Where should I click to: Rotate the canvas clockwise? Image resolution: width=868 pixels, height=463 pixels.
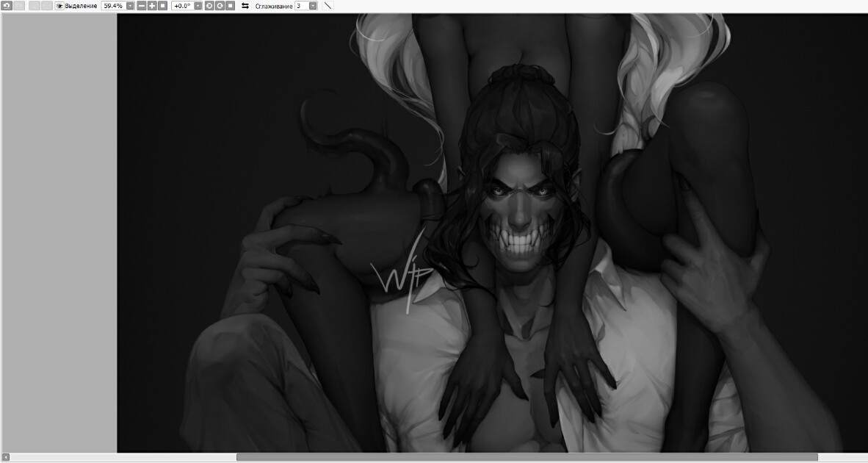[220, 6]
